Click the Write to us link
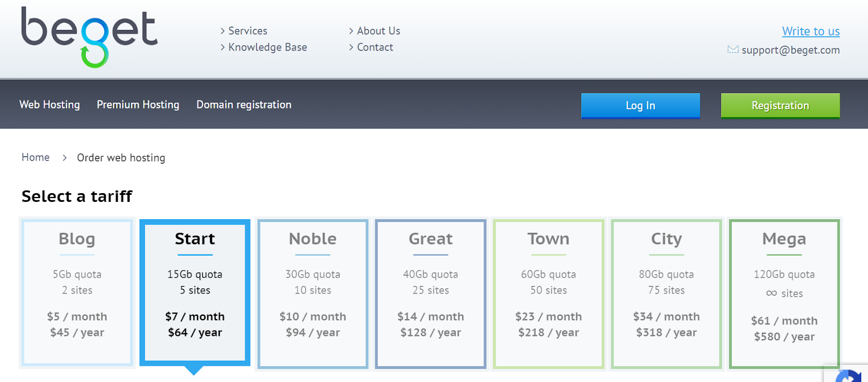 [810, 31]
